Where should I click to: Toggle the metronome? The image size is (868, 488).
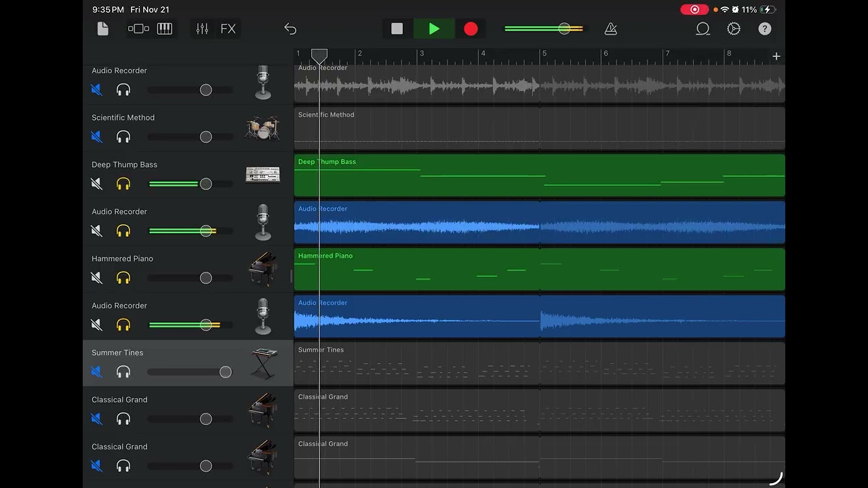click(611, 28)
